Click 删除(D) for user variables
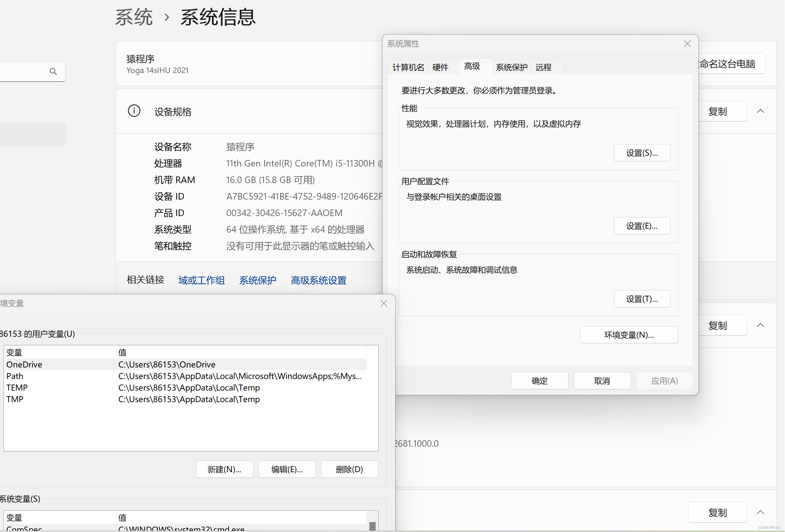The width and height of the screenshot is (785, 532). pos(349,469)
